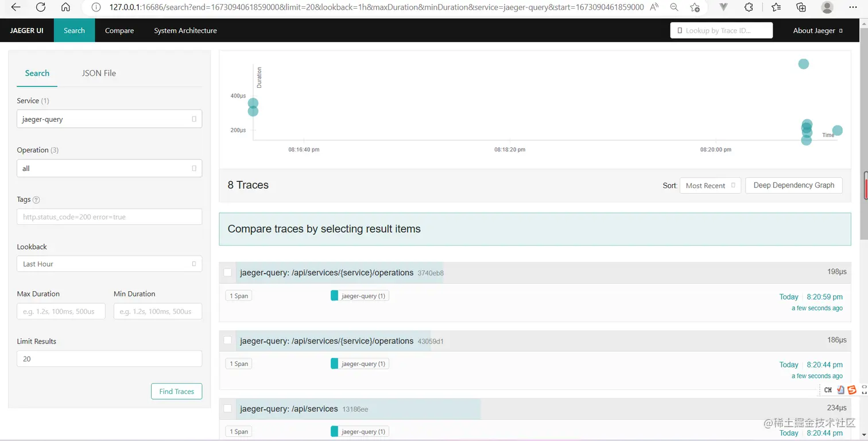Check the box for trace 43059d1
This screenshot has width=868, height=441.
click(x=228, y=340)
